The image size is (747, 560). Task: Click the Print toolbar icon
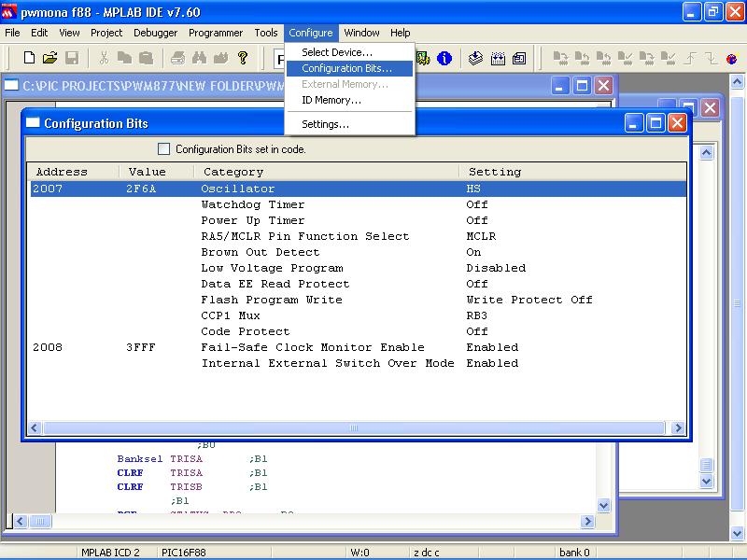pos(178,58)
